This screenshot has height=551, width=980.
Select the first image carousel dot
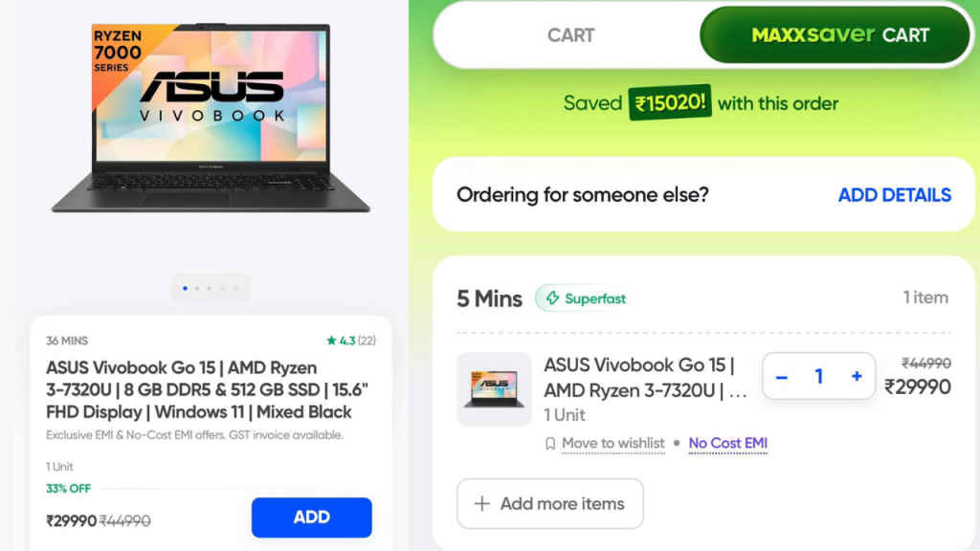coord(185,288)
